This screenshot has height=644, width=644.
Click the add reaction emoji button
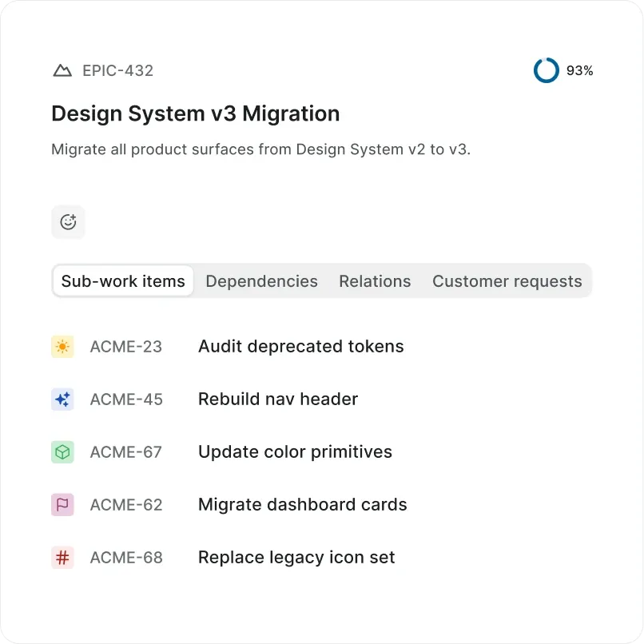(x=68, y=222)
